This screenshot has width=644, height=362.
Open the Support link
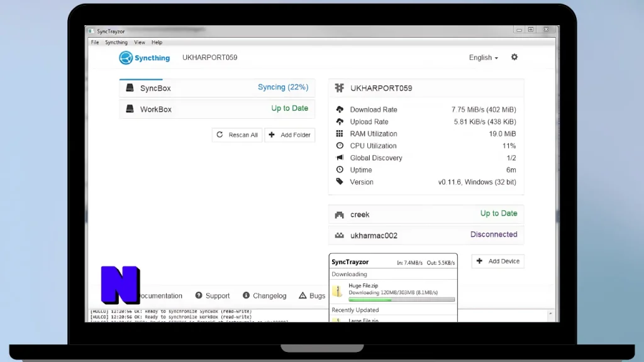[x=217, y=295]
